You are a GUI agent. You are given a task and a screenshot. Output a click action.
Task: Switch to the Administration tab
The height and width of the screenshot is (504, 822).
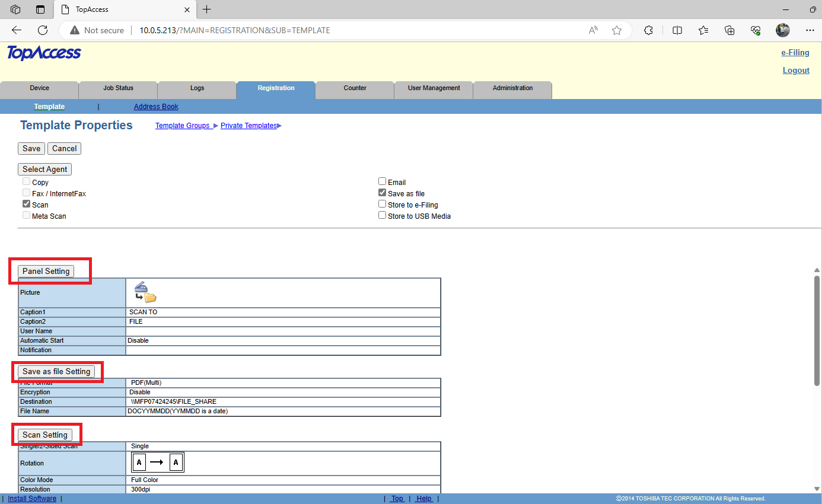(512, 88)
